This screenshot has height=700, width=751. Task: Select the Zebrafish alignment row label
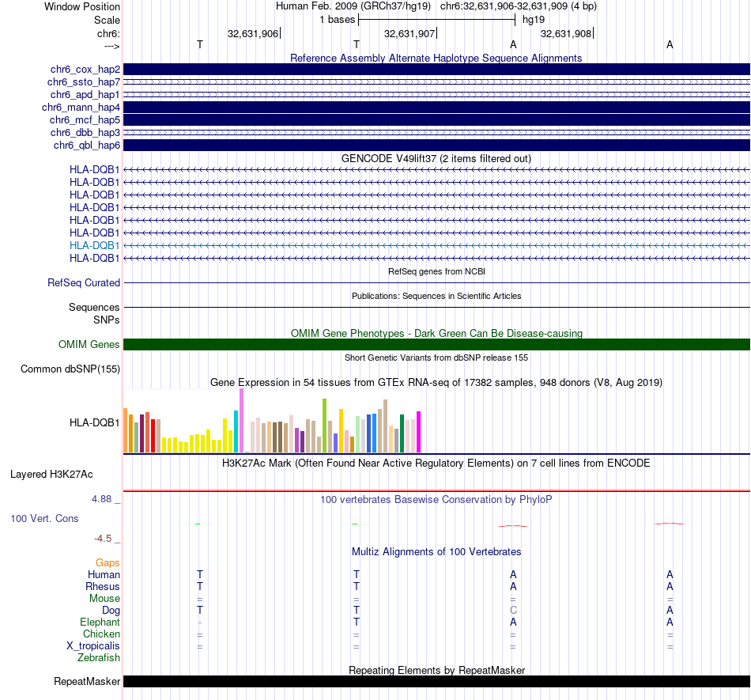click(99, 657)
